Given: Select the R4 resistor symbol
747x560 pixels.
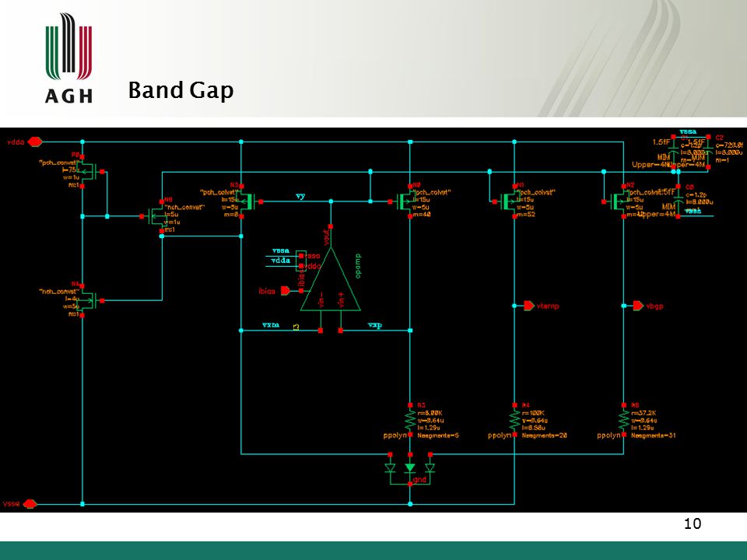Looking at the screenshot, I should (x=514, y=420).
